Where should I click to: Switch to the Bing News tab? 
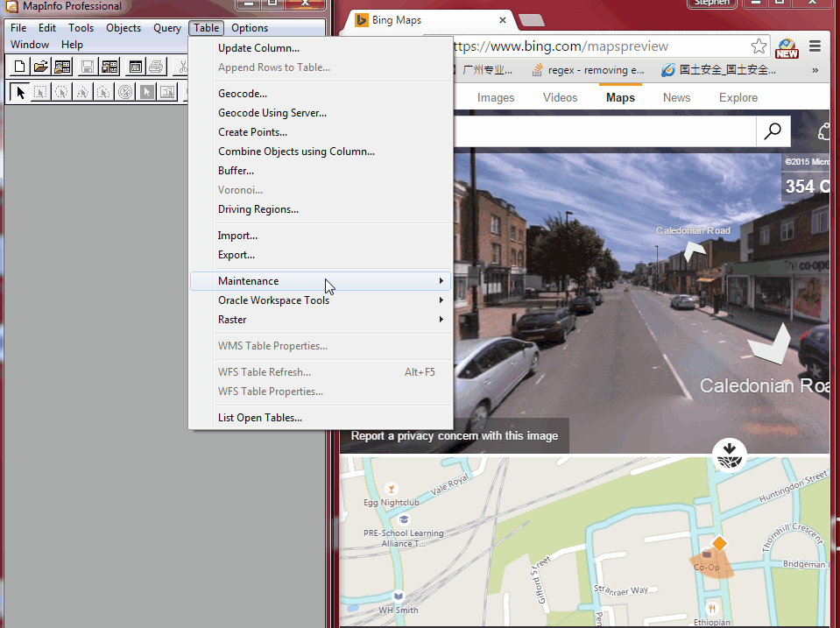coord(676,97)
